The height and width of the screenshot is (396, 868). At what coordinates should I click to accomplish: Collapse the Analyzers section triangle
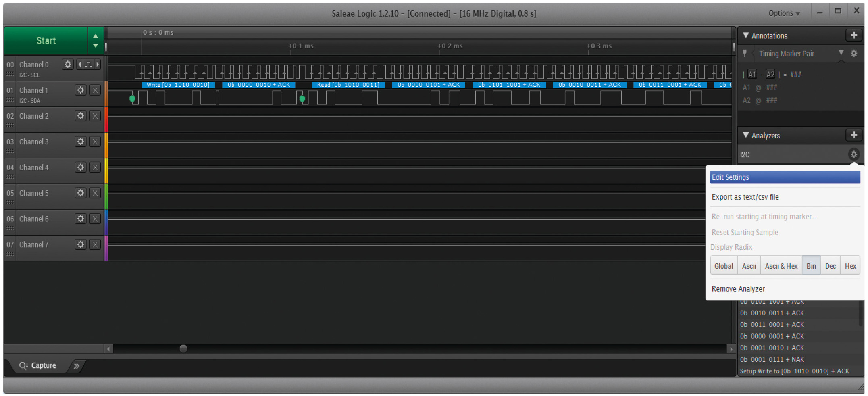(745, 135)
